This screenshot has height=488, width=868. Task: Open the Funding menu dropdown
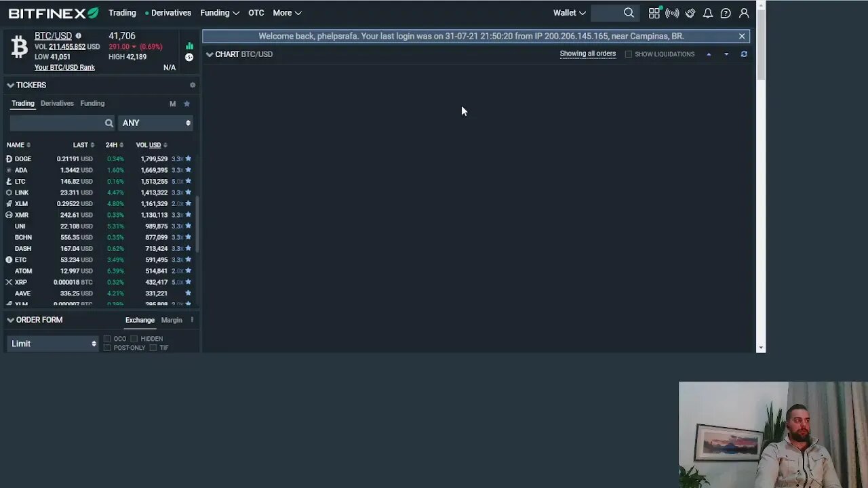[x=220, y=13]
